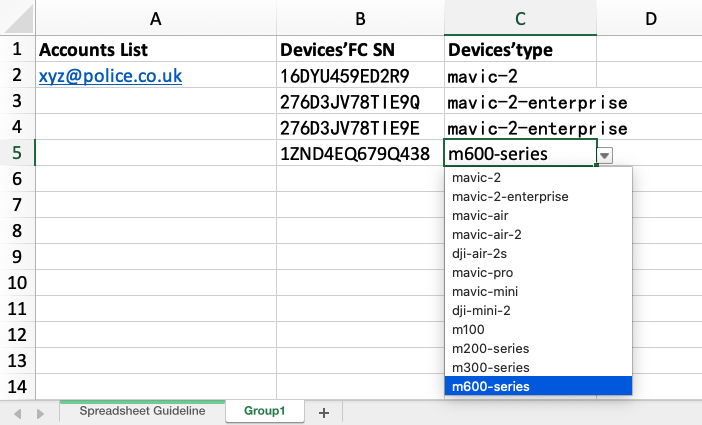Select empty cell B10
Image resolution: width=702 pixels, height=425 pixels.
tap(360, 283)
